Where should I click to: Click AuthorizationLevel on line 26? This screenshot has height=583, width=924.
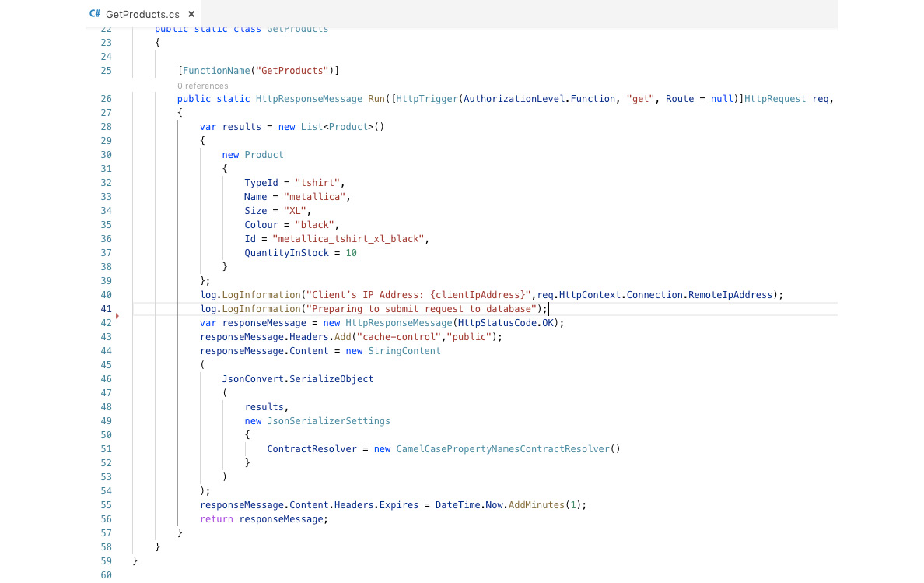point(514,98)
